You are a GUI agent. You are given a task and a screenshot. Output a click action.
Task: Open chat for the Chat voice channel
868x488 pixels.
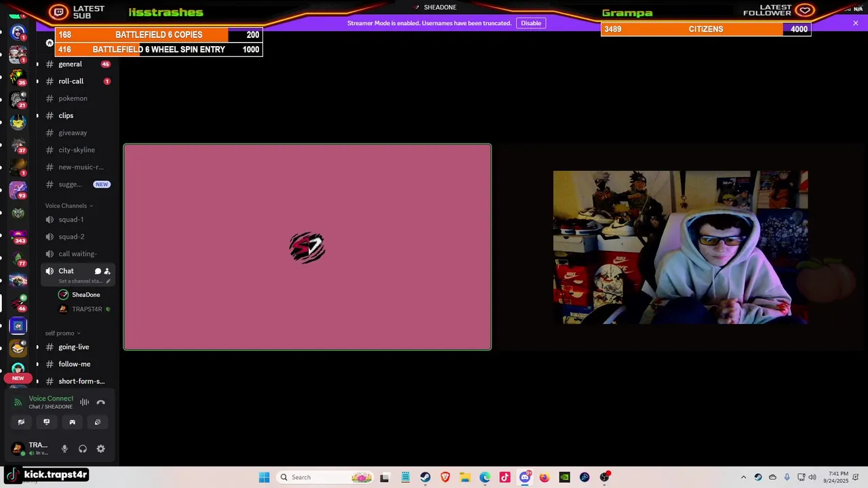coord(98,271)
